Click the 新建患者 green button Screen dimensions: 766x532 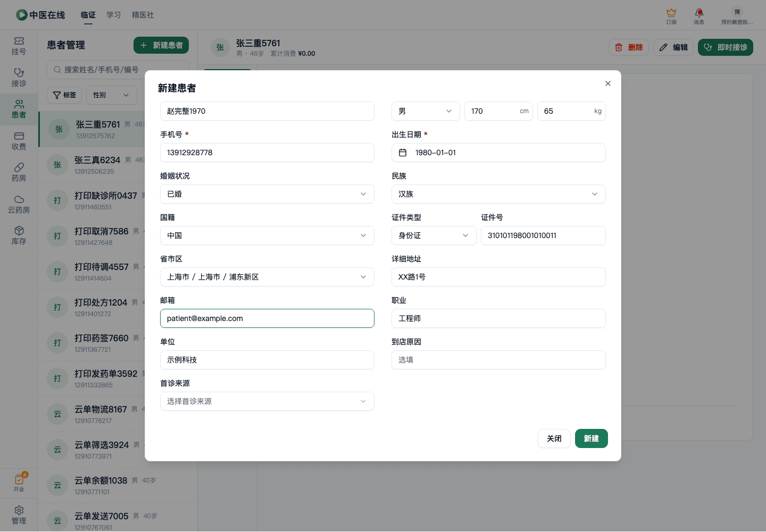click(x=161, y=45)
